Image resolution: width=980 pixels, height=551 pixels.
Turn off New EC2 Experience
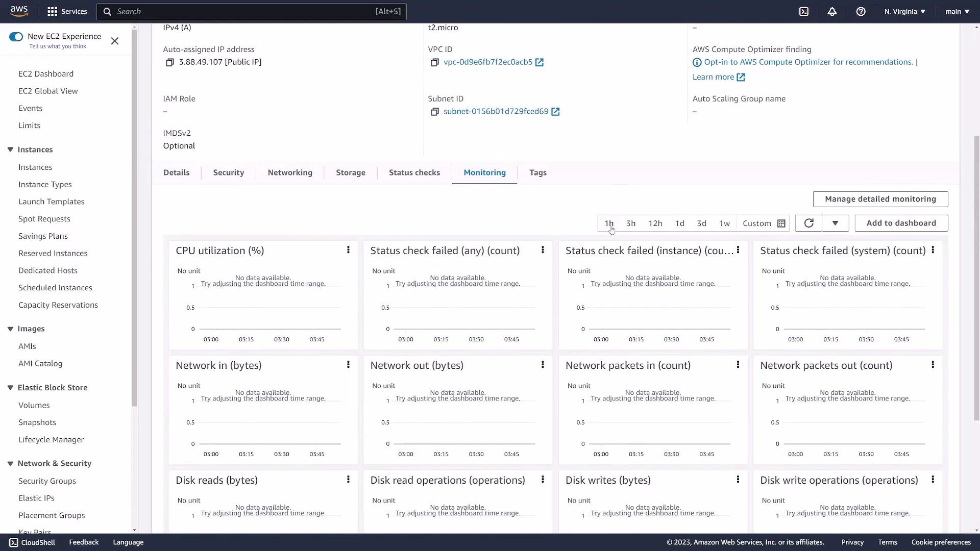tap(16, 36)
